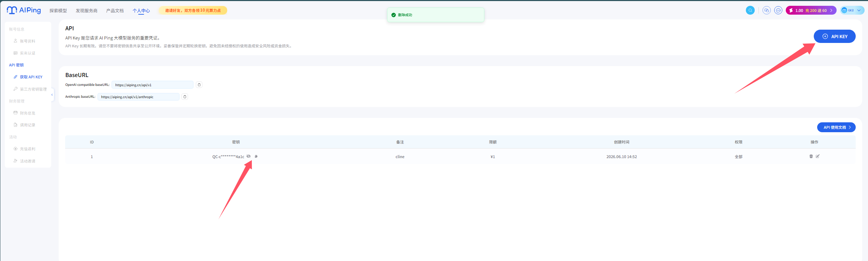Click the ¥1 limit cell
The height and width of the screenshot is (261, 868).
click(x=493, y=157)
